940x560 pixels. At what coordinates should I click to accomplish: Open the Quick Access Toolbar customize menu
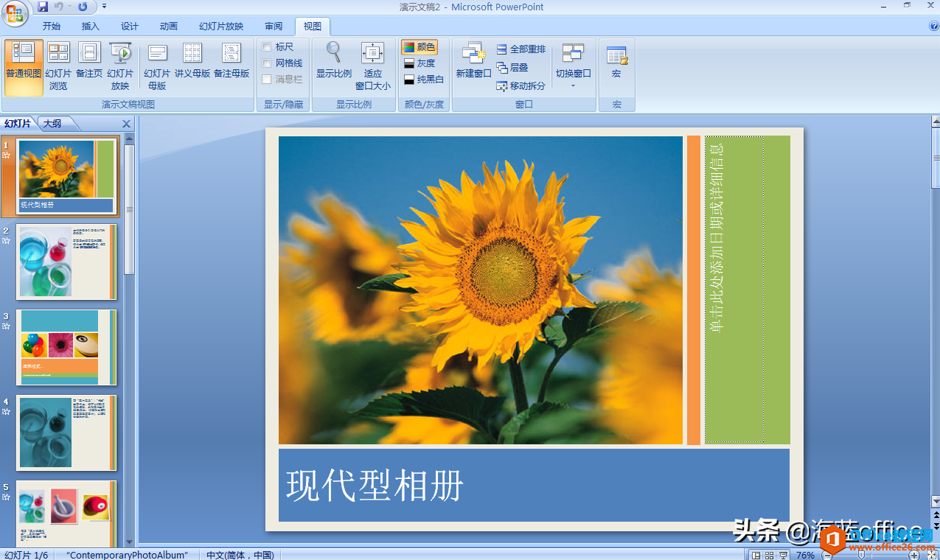[x=102, y=7]
